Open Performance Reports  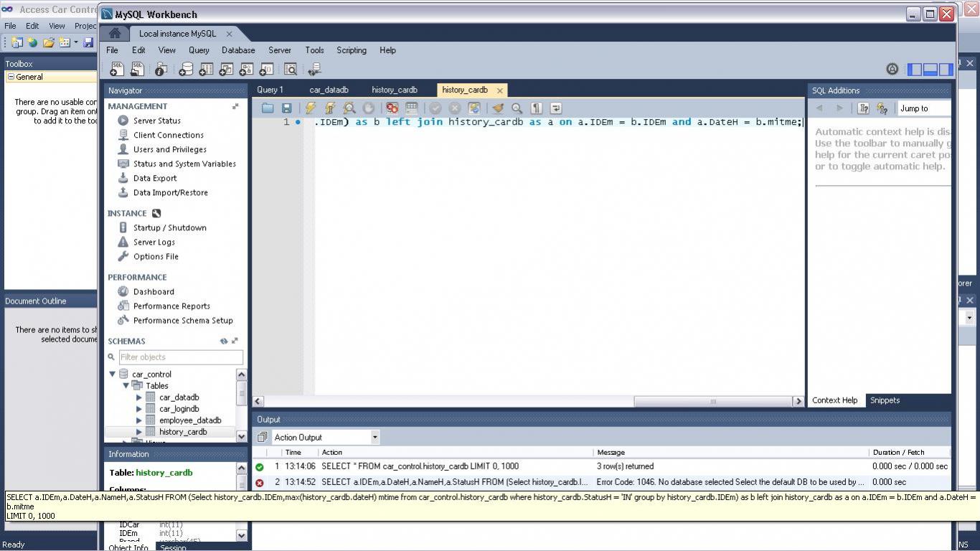(x=171, y=306)
